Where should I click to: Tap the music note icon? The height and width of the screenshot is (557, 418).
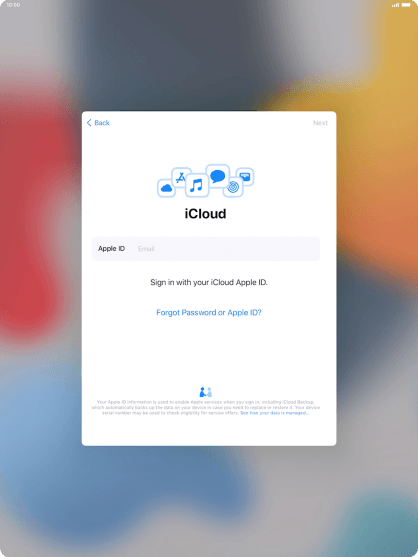click(x=196, y=185)
